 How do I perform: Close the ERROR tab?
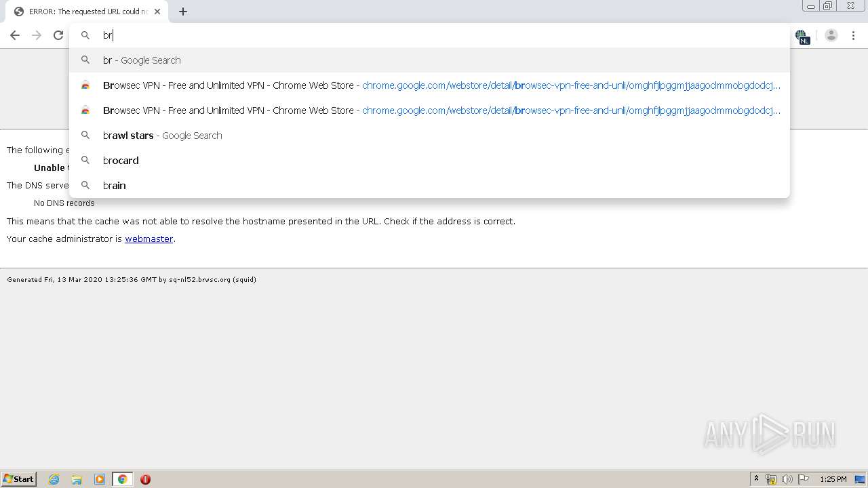click(x=157, y=12)
